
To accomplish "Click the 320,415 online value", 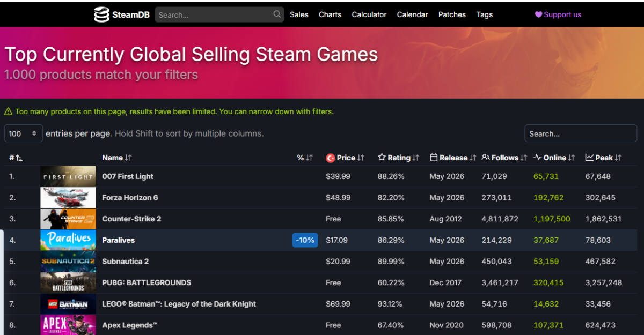I will pos(548,282).
